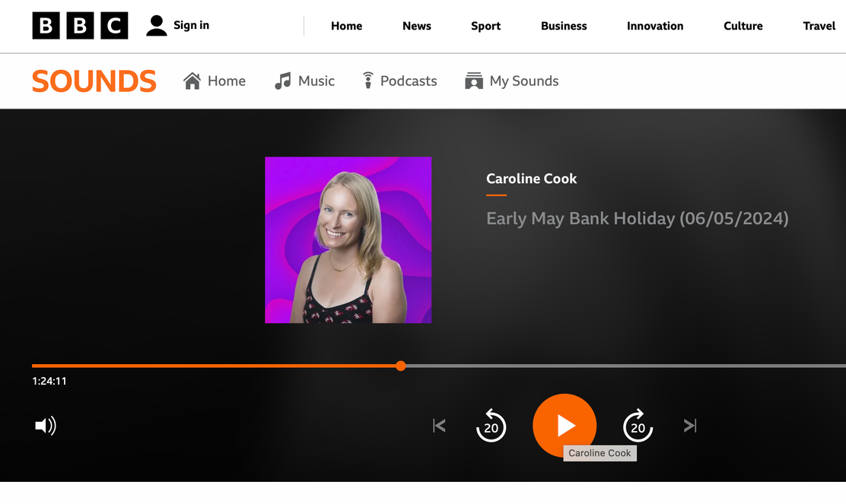Screen dimensions: 846x504
Task: Open the Innovation section
Action: pyautogui.click(x=655, y=26)
